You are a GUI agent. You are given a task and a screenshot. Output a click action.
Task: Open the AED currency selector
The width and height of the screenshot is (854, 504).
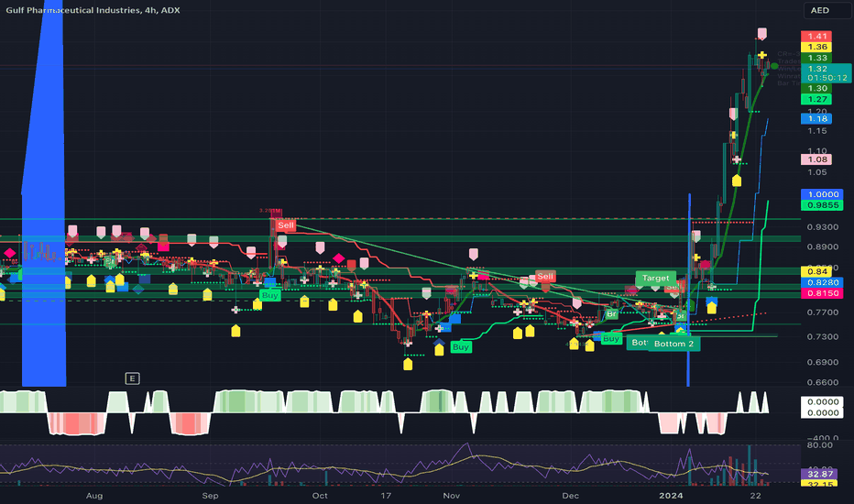pos(827,10)
